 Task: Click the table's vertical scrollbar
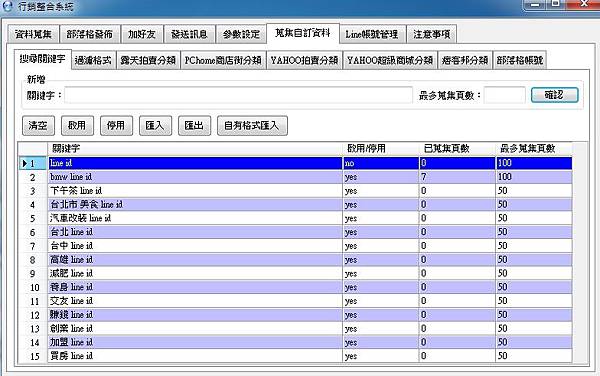pyautogui.click(x=580, y=252)
